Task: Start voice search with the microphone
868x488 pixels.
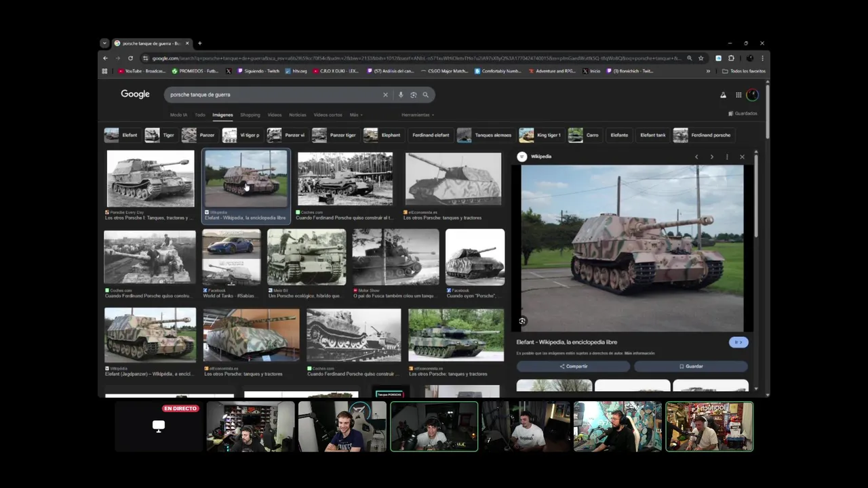Action: [x=401, y=95]
